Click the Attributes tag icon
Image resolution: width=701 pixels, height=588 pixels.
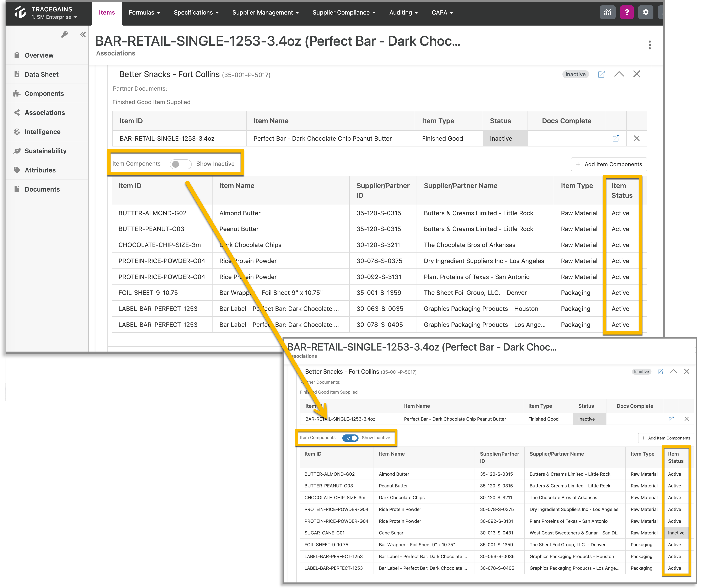(17, 170)
